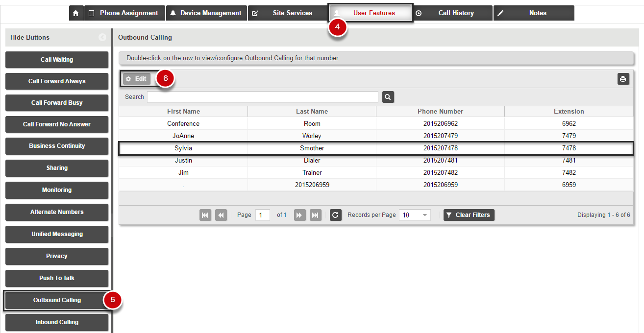Click Clear Filters button
This screenshot has width=644, height=333.
(x=469, y=215)
